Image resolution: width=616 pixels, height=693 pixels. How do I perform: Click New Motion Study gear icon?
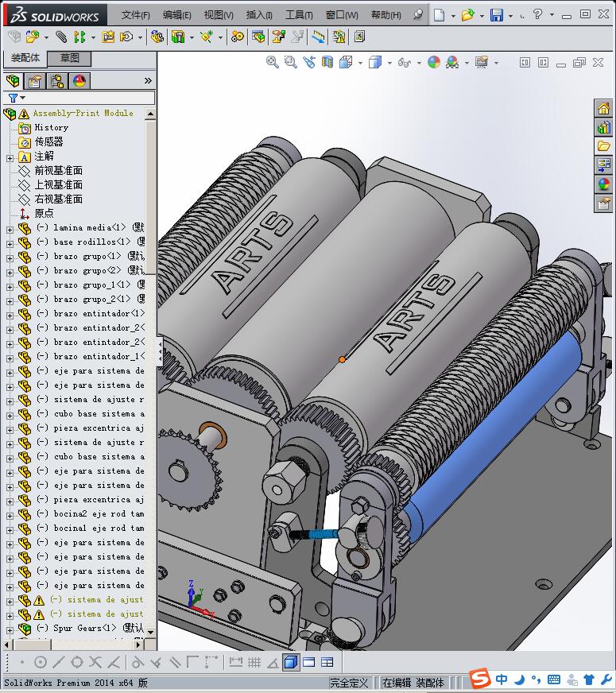coord(238,37)
